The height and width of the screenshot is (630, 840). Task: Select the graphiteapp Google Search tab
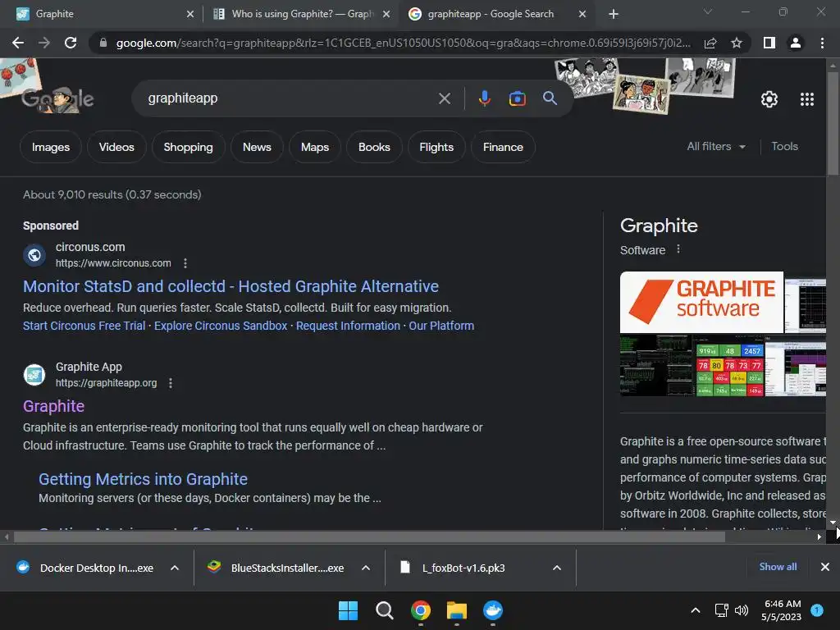point(497,14)
